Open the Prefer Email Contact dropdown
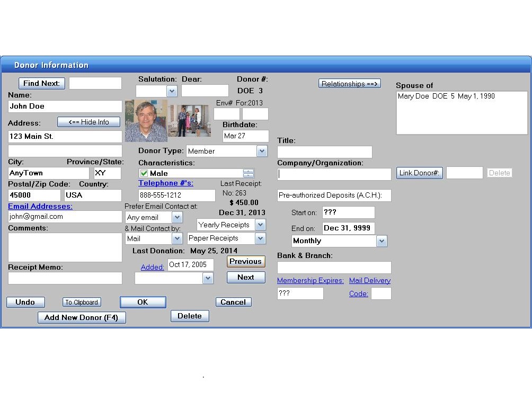Screen dimensions: 532x400 (x=177, y=217)
